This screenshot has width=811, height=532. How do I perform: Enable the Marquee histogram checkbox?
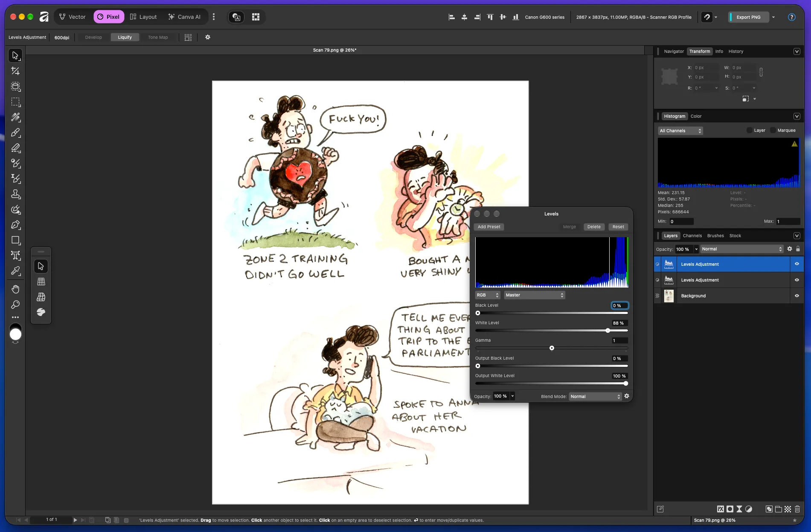(x=773, y=131)
